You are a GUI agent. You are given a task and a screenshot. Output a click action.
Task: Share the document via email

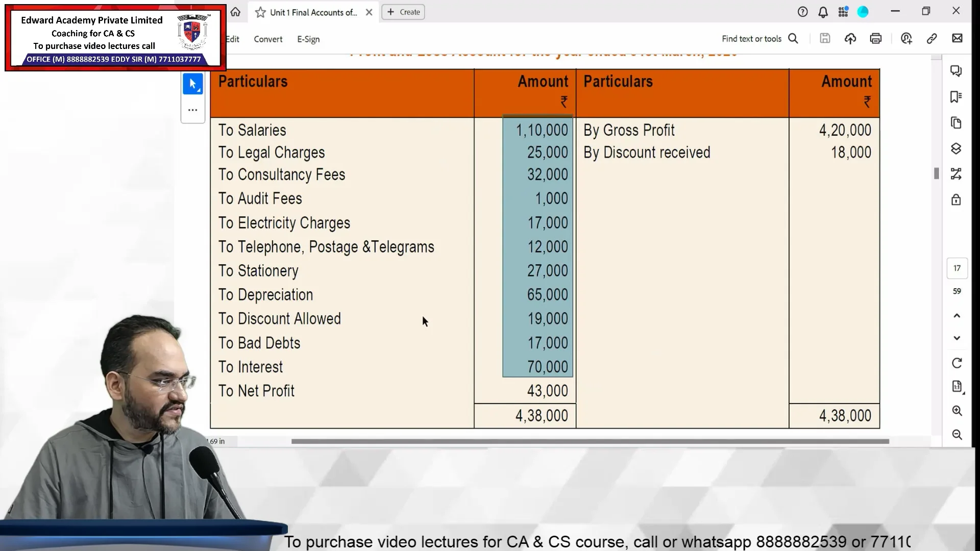pos(958,38)
